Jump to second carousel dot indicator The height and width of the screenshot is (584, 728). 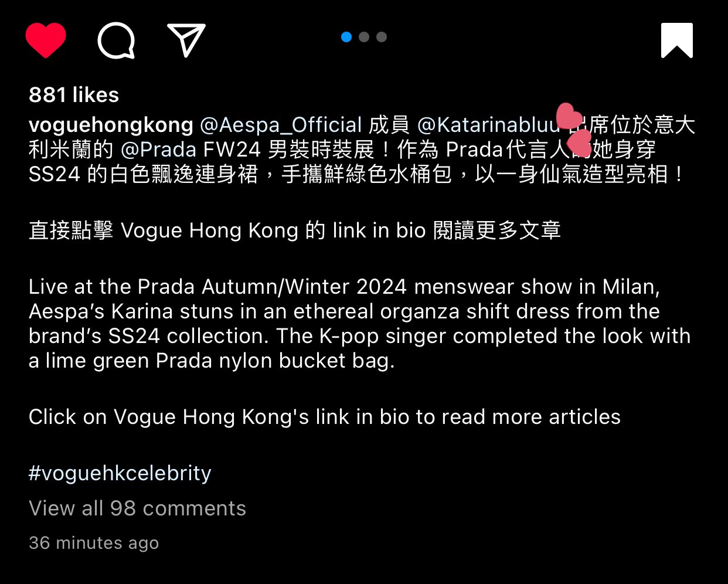click(364, 37)
